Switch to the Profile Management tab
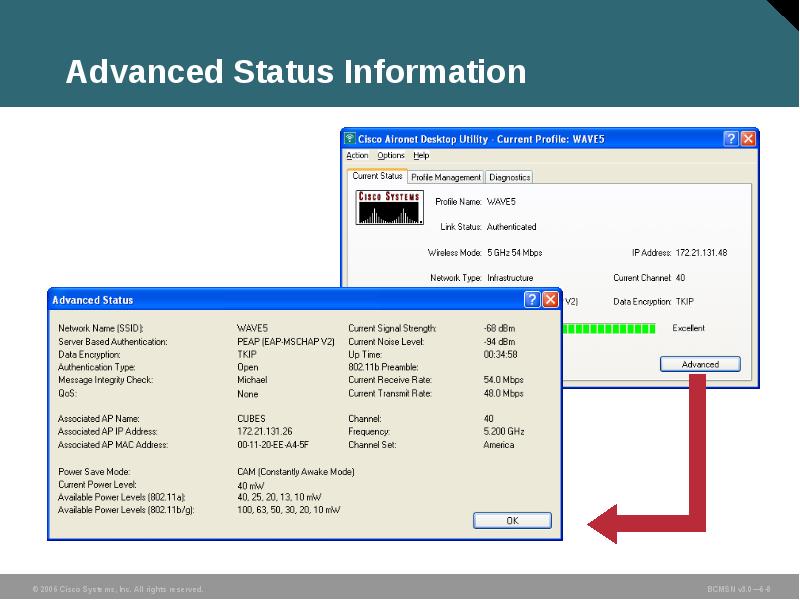Screen dimensions: 800x600 click(x=444, y=176)
